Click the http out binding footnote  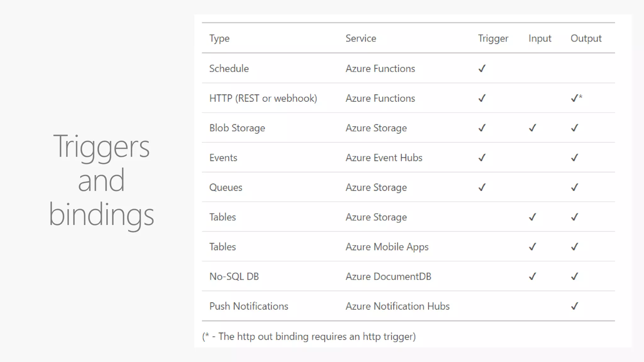point(309,337)
